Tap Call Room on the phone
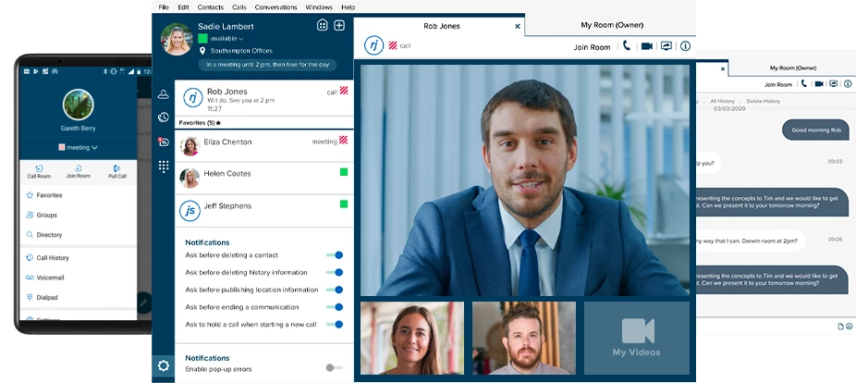 [x=39, y=171]
